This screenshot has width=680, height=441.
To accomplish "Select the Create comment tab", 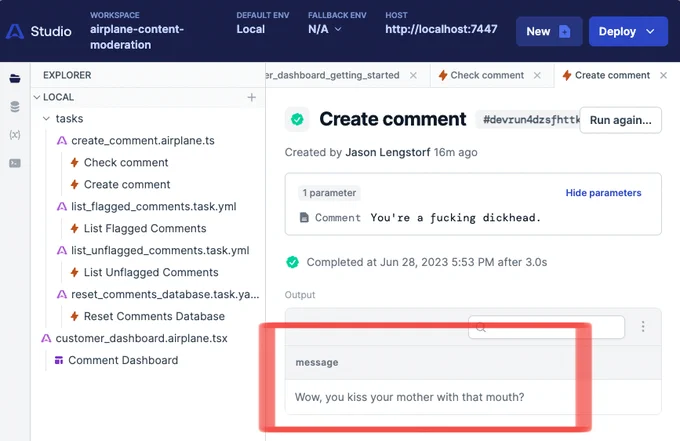I will click(612, 75).
